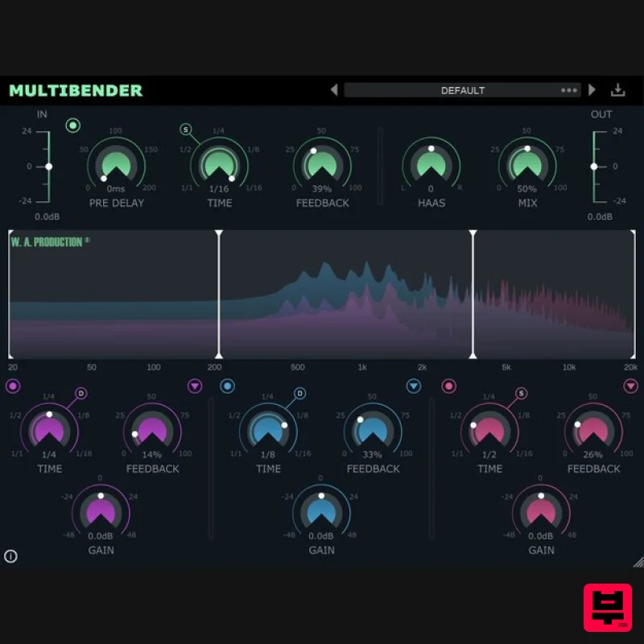Expand the blue band triangle dropdown
The width and height of the screenshot is (644, 644).
tap(414, 386)
